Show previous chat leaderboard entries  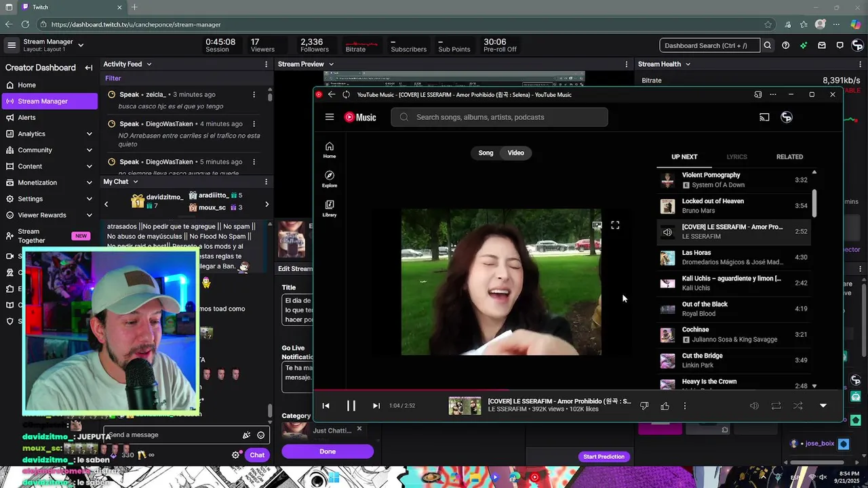tap(106, 204)
